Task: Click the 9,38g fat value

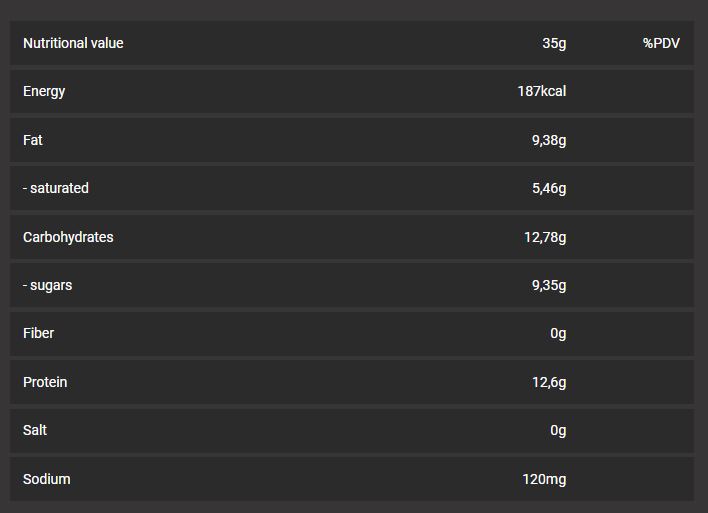Action: tap(549, 140)
